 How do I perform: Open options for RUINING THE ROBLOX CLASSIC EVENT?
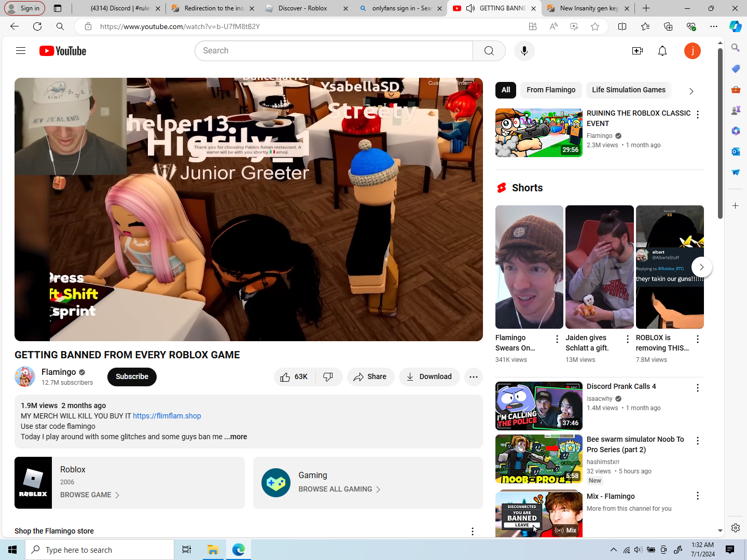[x=698, y=115]
